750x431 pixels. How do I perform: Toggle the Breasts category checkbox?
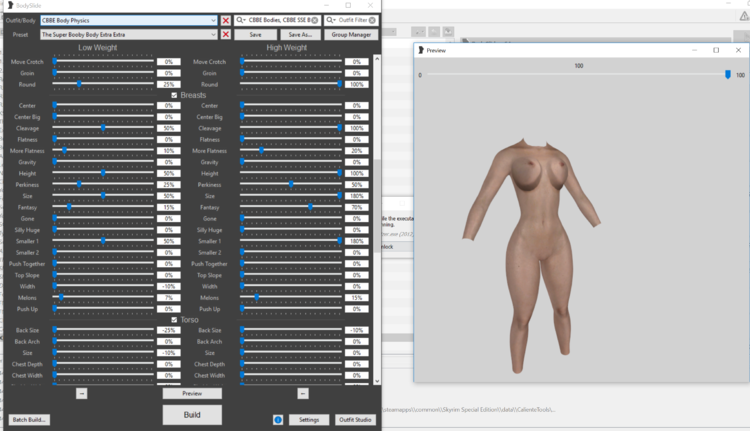(x=174, y=95)
